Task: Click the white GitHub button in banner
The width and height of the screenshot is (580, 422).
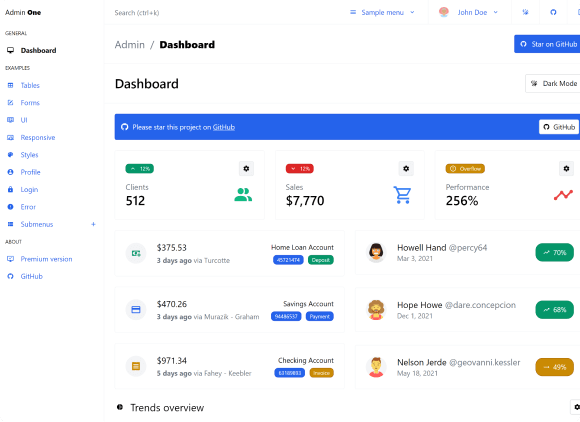Action: click(x=559, y=127)
